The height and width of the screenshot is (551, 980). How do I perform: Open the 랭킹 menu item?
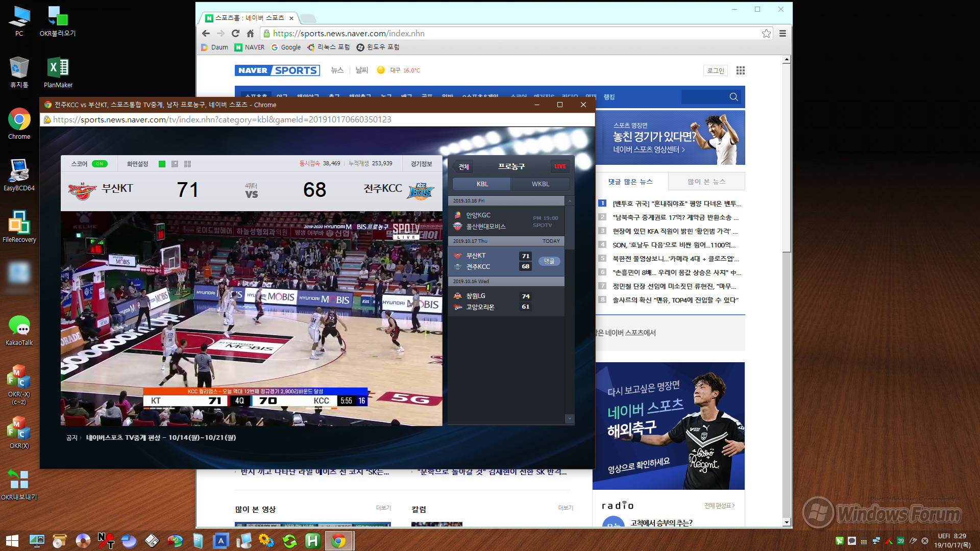[x=609, y=97]
